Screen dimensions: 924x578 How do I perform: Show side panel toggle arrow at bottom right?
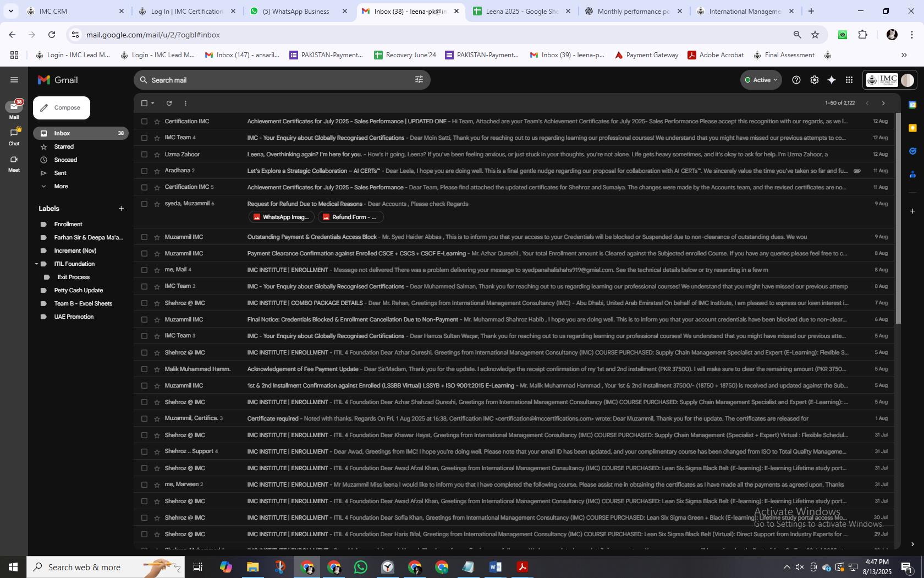click(x=912, y=544)
